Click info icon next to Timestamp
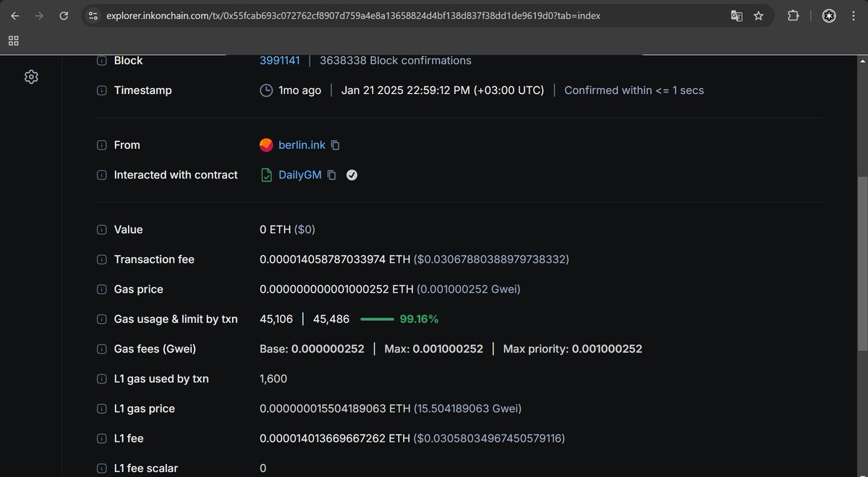This screenshot has height=477, width=868. [x=101, y=90]
